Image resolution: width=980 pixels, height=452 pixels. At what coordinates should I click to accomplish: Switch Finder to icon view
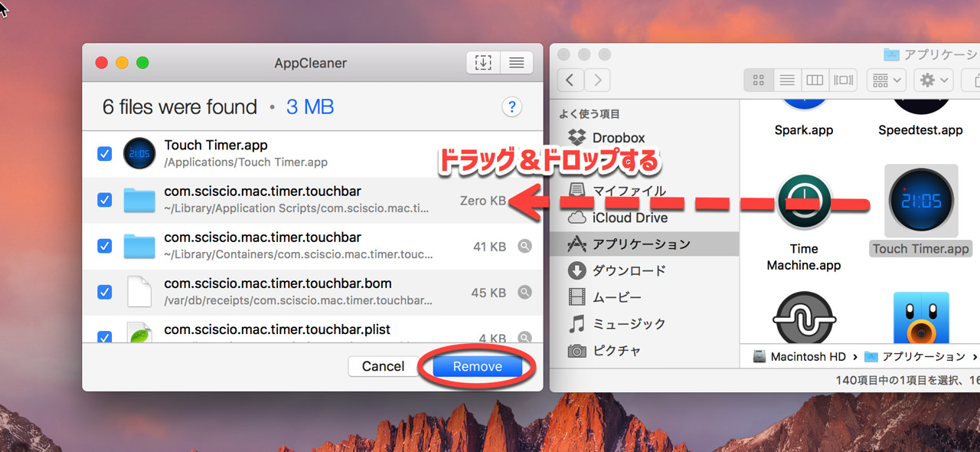pyautogui.click(x=759, y=79)
